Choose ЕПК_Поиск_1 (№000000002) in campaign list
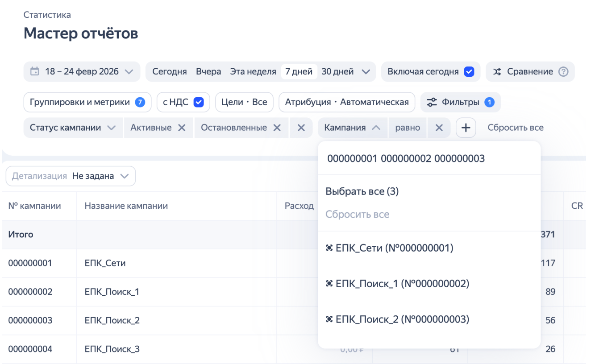 tap(429, 284)
